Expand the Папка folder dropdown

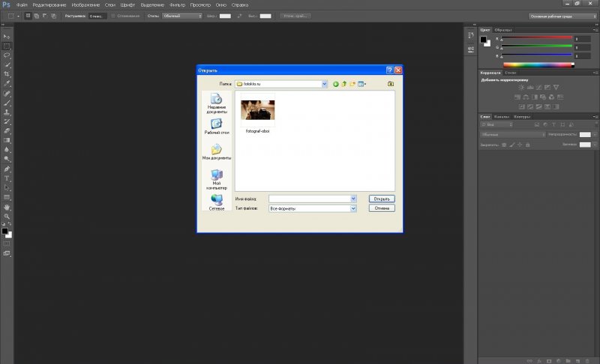click(x=325, y=84)
